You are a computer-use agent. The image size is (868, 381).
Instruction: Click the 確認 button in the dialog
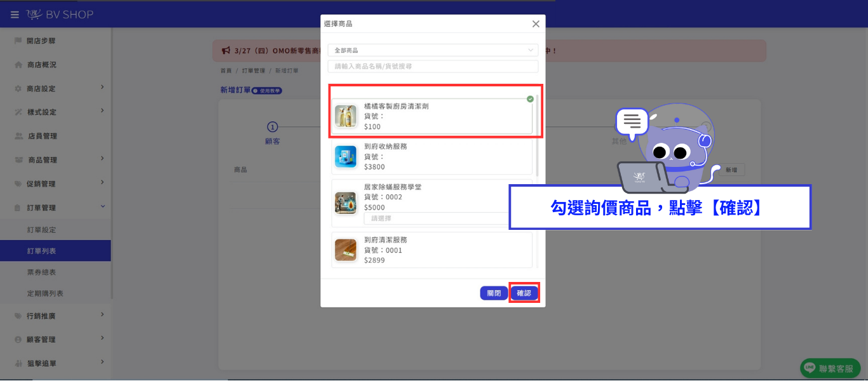524,293
